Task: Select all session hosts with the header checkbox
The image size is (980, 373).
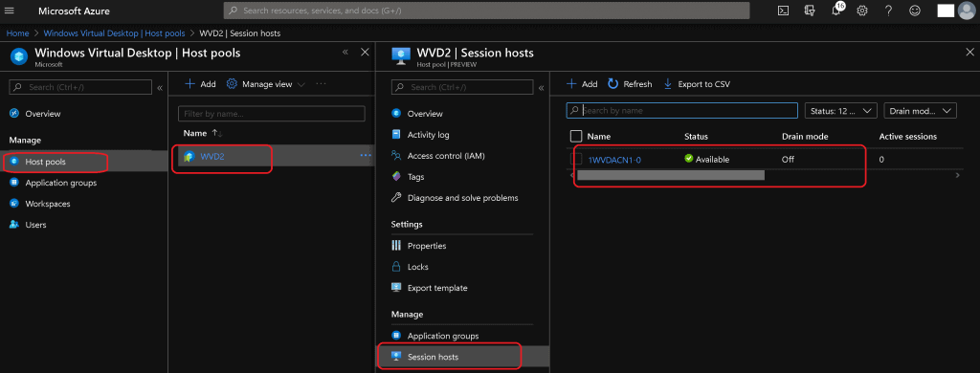Action: [576, 136]
